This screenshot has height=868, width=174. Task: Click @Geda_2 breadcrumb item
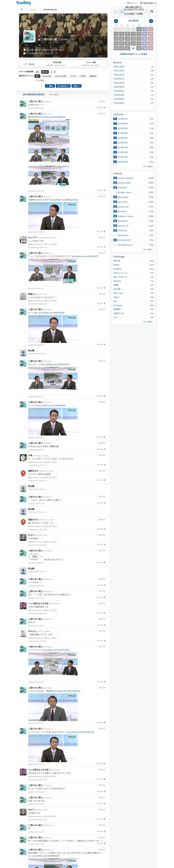[33, 9]
